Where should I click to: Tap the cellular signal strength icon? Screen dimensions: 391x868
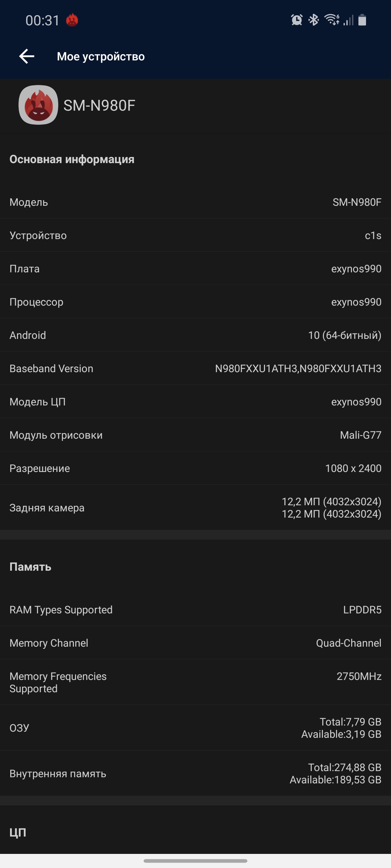(x=348, y=20)
